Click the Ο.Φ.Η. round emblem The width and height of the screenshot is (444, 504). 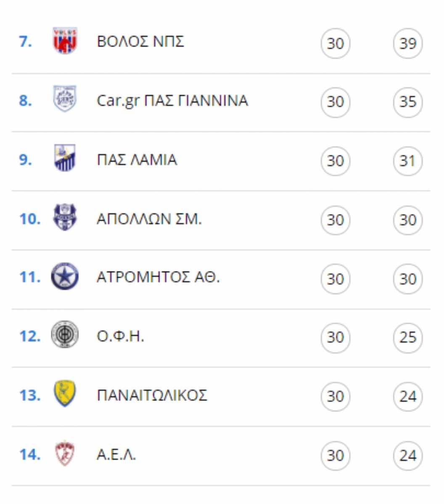pyautogui.click(x=65, y=335)
